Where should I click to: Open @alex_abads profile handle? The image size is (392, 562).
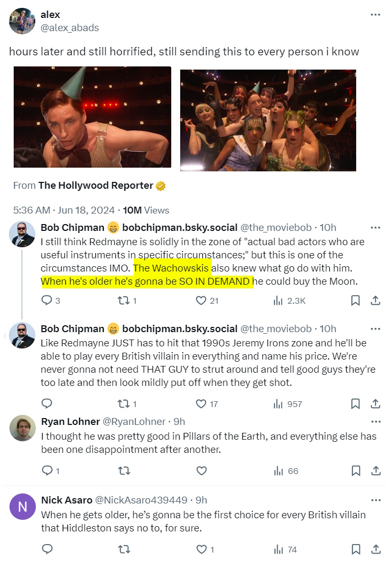(70, 27)
